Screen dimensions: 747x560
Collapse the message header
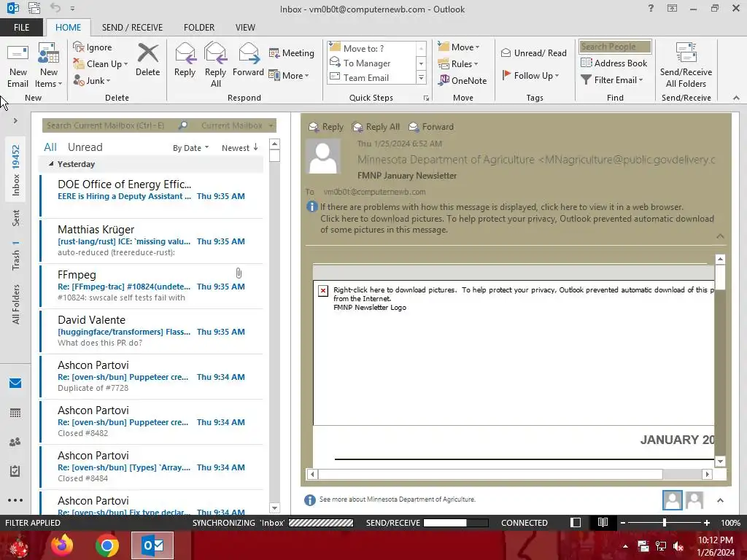click(720, 236)
